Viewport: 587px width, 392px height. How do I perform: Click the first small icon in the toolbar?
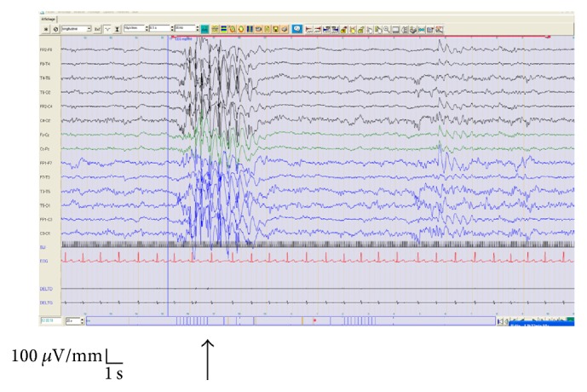44,28
